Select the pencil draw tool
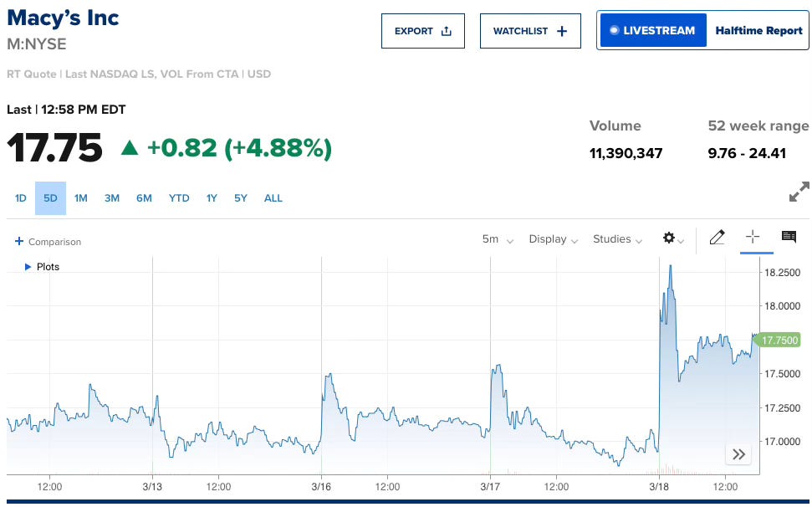This screenshot has height=507, width=812. pyautogui.click(x=717, y=238)
